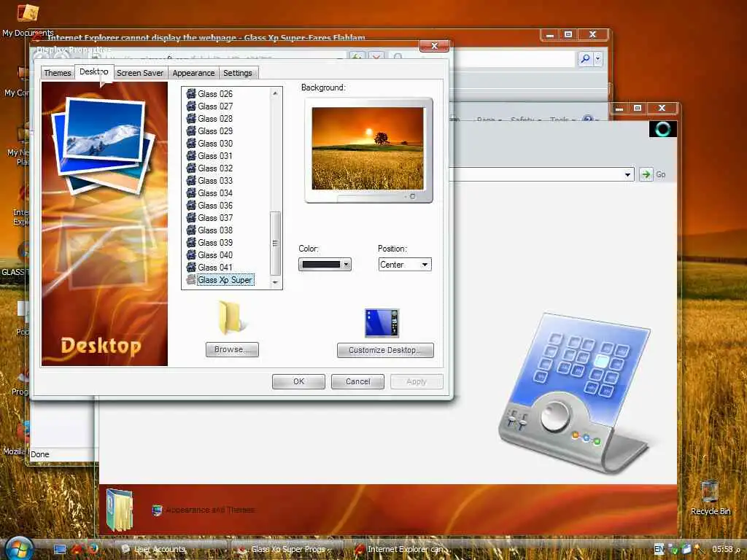Screen dimensions: 747x560
Task: Click the greyed Apply button
Action: 417,381
